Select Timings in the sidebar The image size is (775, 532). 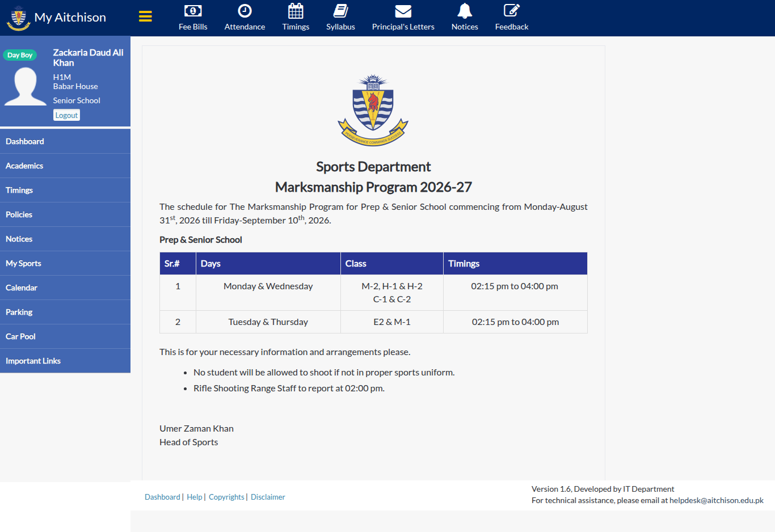tap(65, 190)
